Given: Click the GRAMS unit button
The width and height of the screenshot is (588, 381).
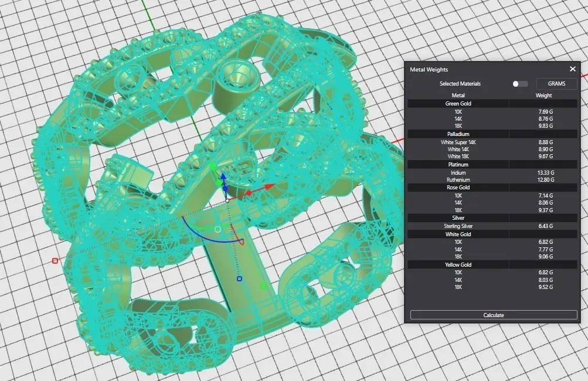Looking at the screenshot, I should pyautogui.click(x=556, y=84).
